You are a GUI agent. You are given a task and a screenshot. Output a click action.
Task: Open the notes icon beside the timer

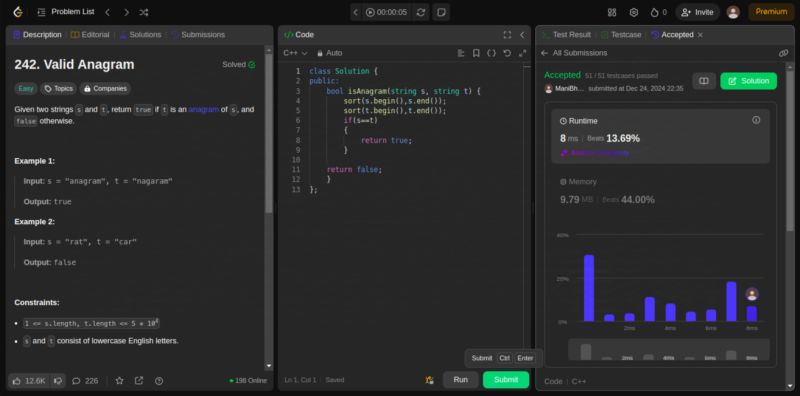point(441,12)
